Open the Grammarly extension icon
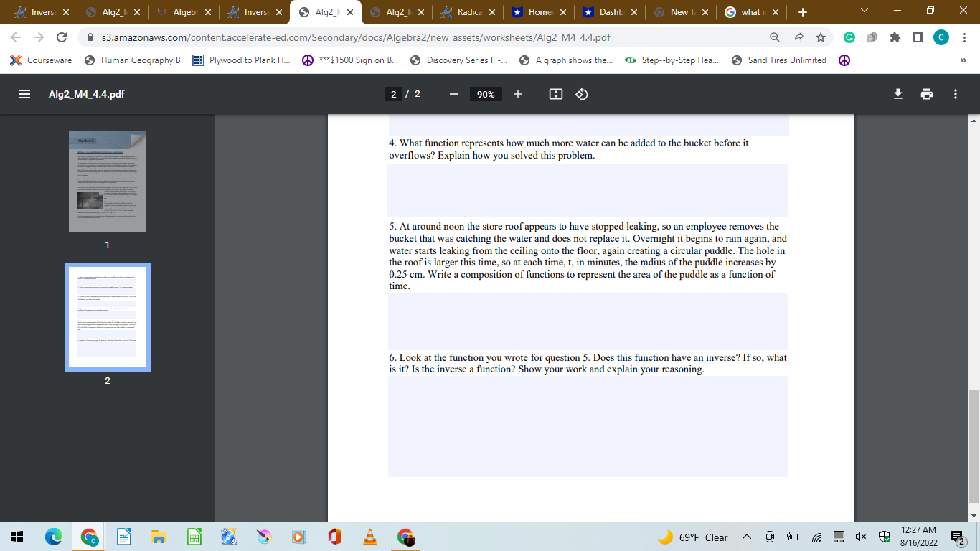The height and width of the screenshot is (551, 980). [x=849, y=37]
